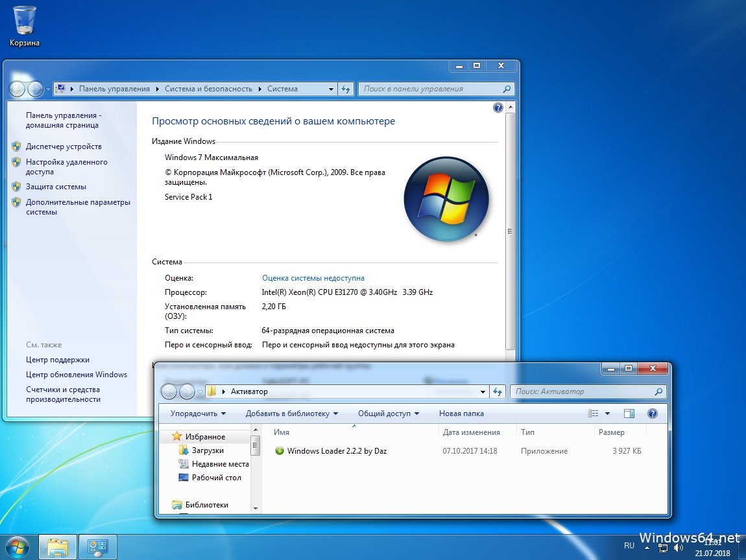Open the Recycle Bin (Корзина) desktop icon
The height and width of the screenshot is (560, 746).
(x=24, y=26)
